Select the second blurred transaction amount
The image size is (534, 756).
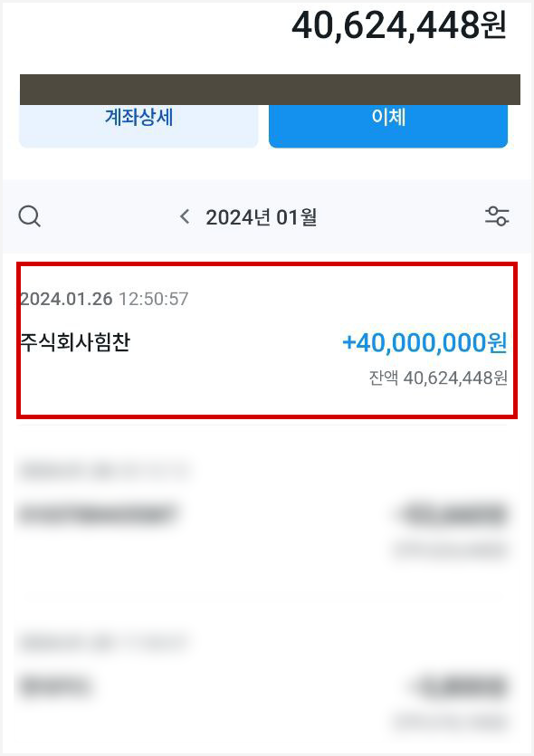tap(453, 514)
